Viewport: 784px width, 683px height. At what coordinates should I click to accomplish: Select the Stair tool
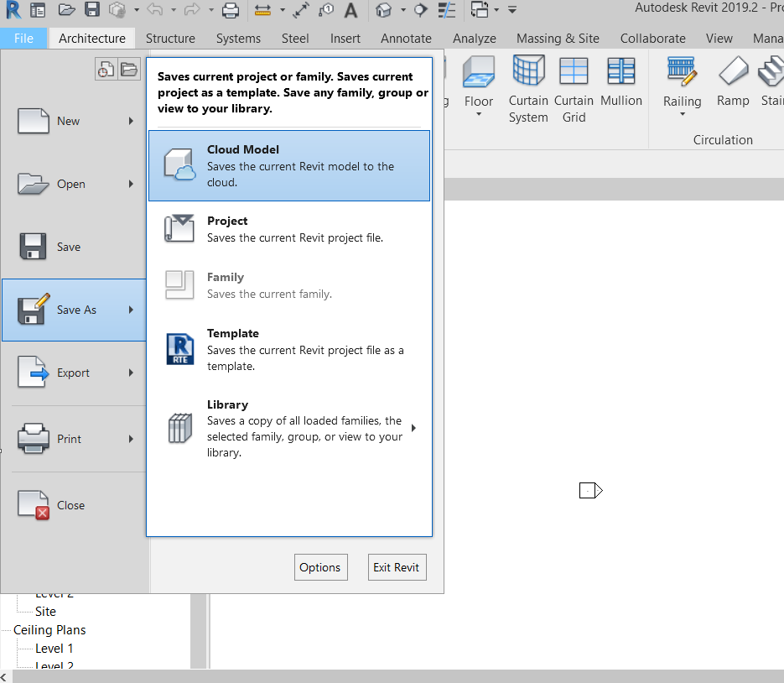click(771, 81)
